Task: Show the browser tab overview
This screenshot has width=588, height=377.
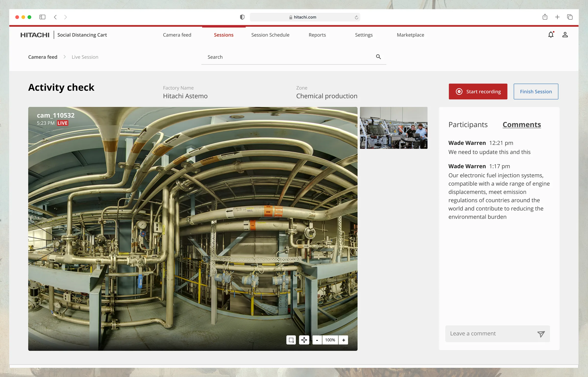Action: pyautogui.click(x=570, y=17)
